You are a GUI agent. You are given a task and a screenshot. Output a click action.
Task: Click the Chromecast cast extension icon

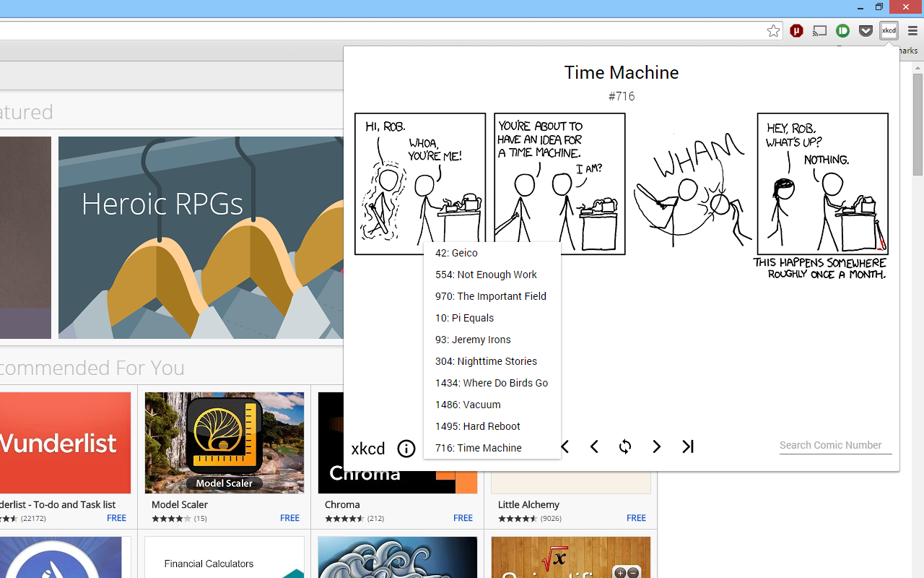tap(819, 31)
